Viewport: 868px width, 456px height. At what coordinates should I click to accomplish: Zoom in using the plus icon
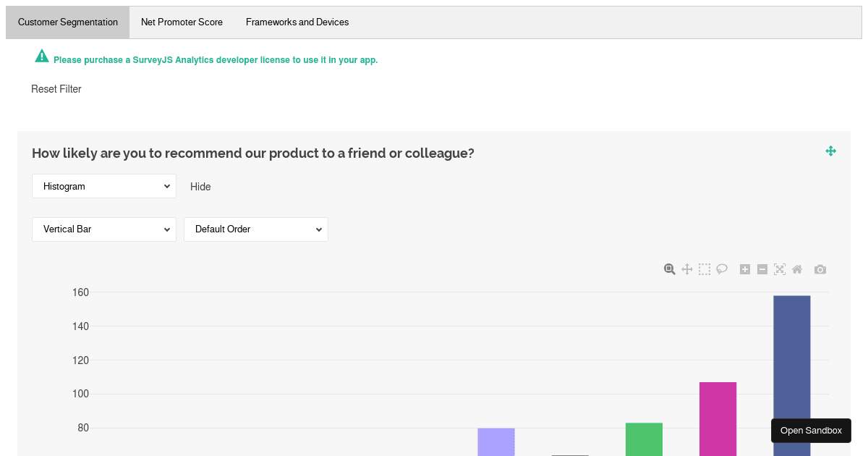click(x=745, y=269)
